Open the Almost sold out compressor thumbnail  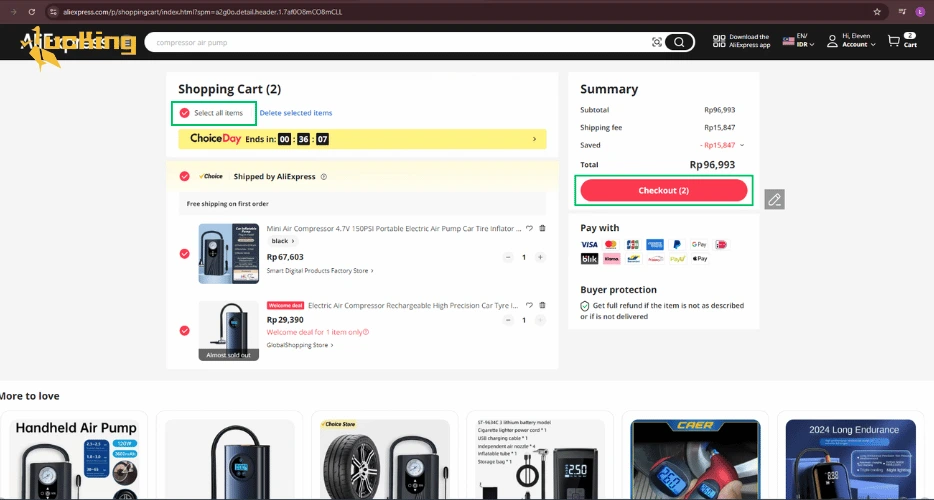click(229, 331)
